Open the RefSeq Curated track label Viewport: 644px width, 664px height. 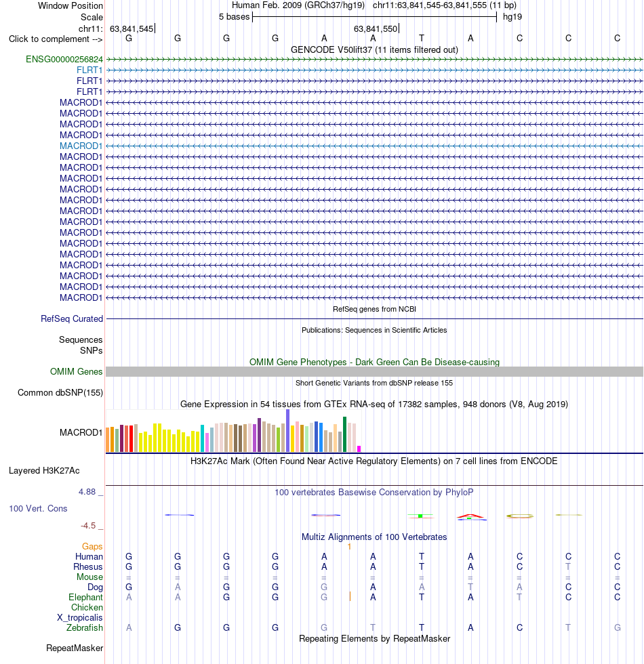tap(72, 319)
